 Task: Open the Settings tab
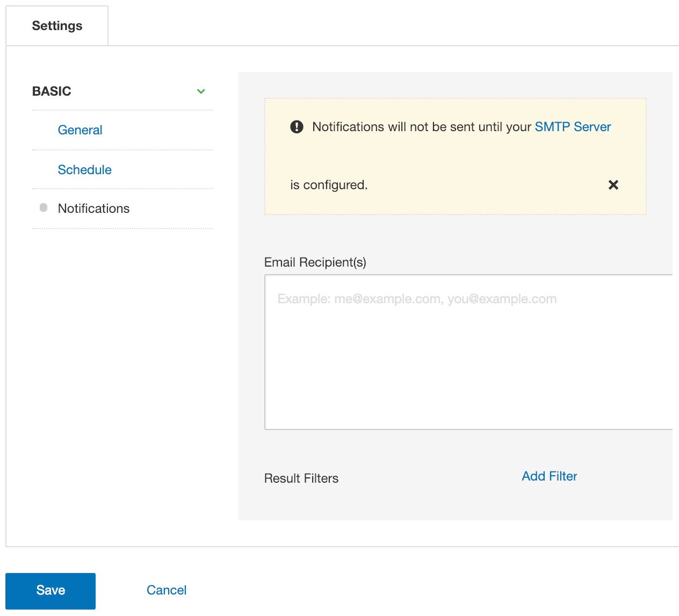pos(57,26)
